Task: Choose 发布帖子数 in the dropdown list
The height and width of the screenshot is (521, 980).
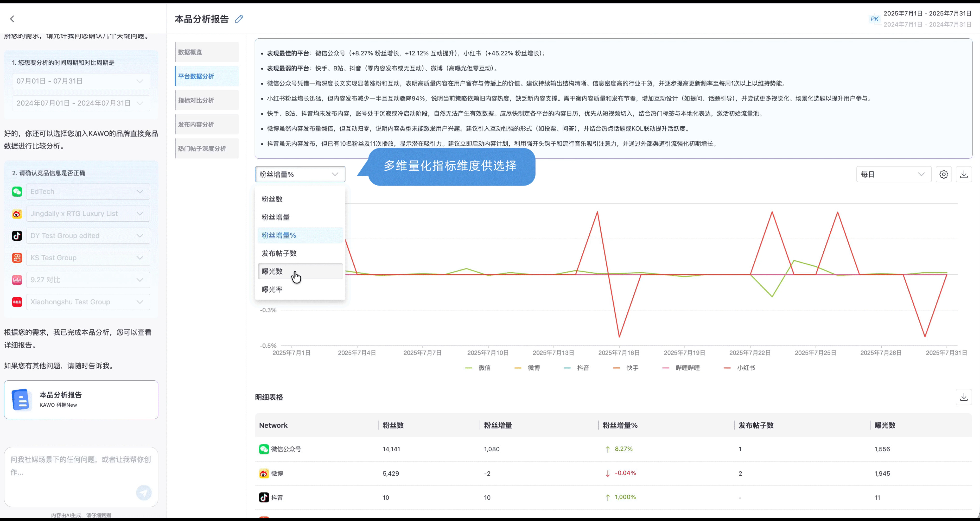Action: [x=279, y=253]
